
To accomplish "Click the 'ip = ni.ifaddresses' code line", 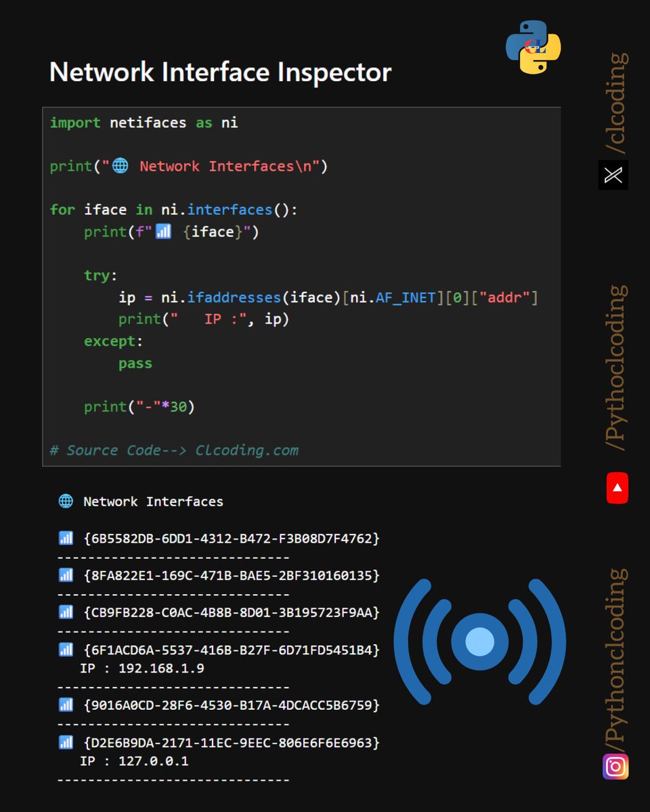I will [328, 298].
